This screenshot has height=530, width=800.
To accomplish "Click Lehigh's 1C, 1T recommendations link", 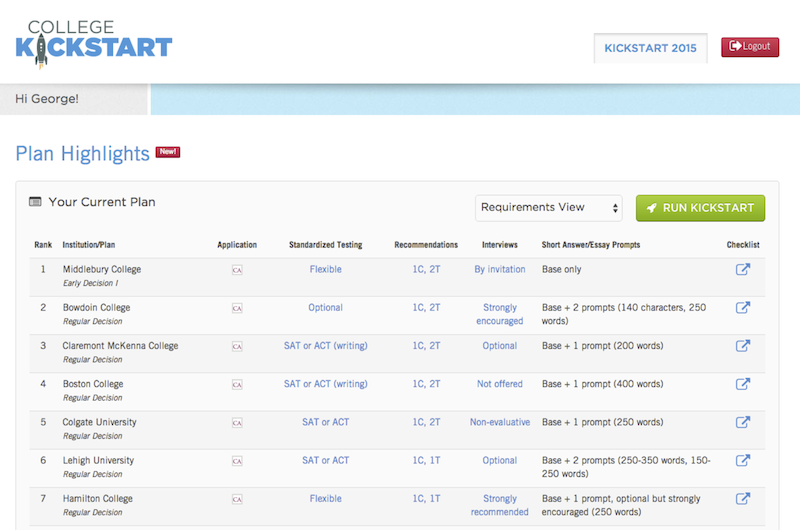I will click(x=427, y=461).
